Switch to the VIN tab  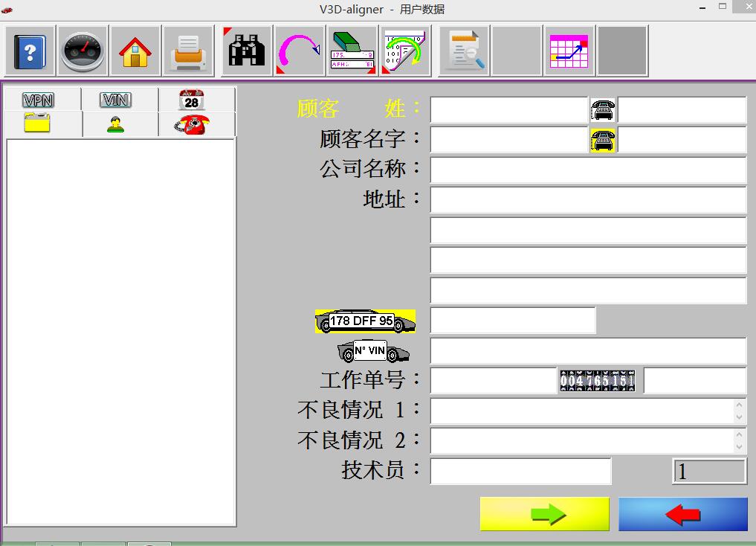tap(116, 100)
